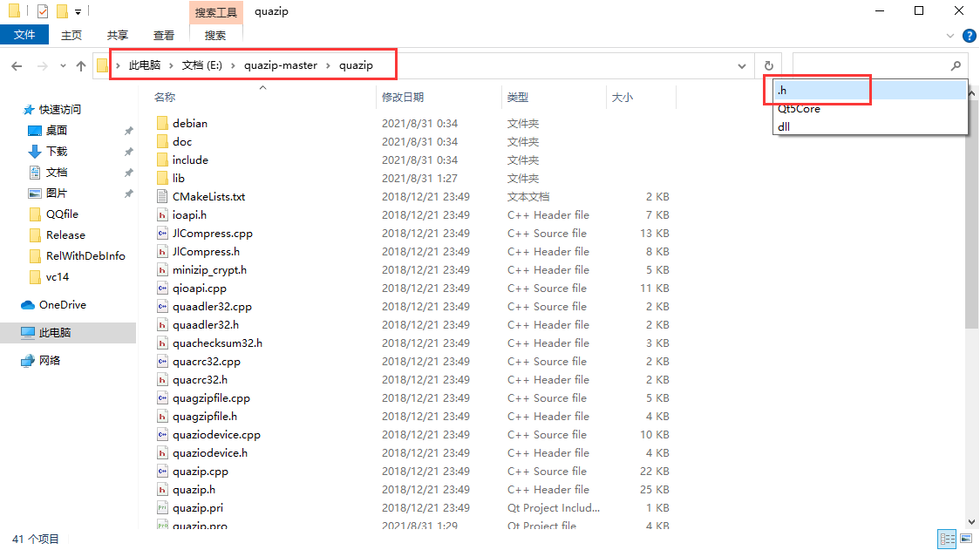Select file name quazip.h
The image size is (980, 550).
click(x=194, y=489)
